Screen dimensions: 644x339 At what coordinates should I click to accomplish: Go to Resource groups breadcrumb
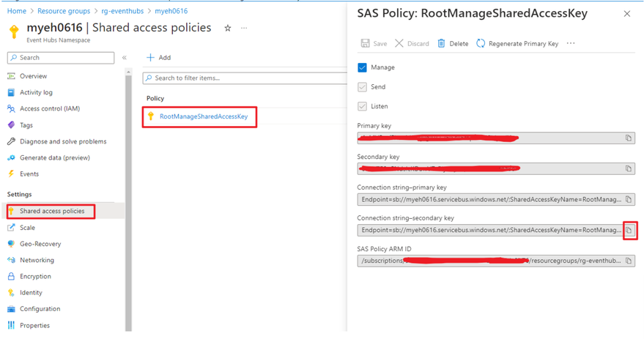(x=64, y=11)
